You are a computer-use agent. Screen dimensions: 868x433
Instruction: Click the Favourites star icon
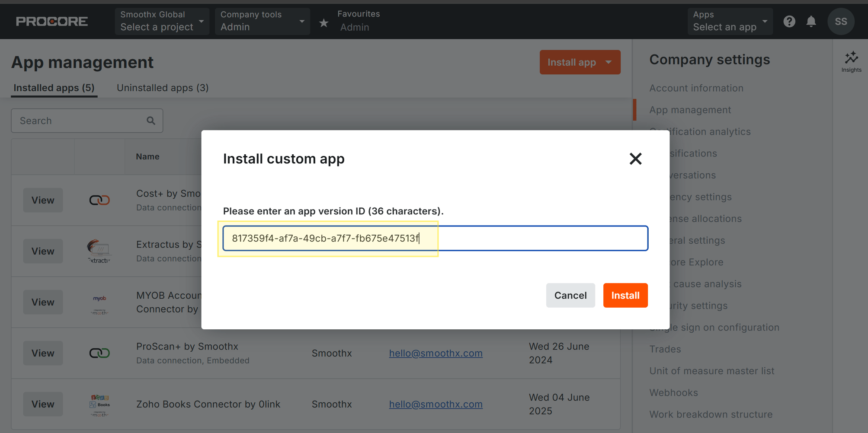click(x=323, y=23)
